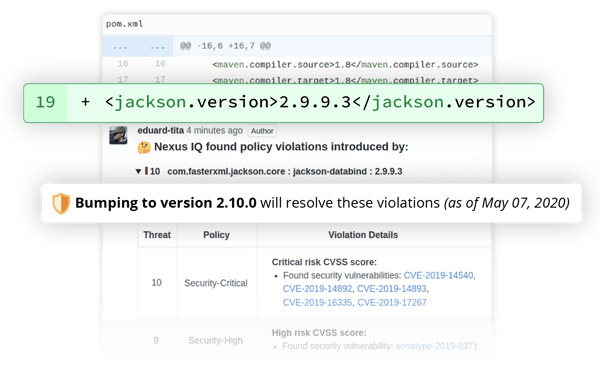The image size is (600, 390).
Task: Click the 'High risk CVSS score:' label
Action: 319,333
